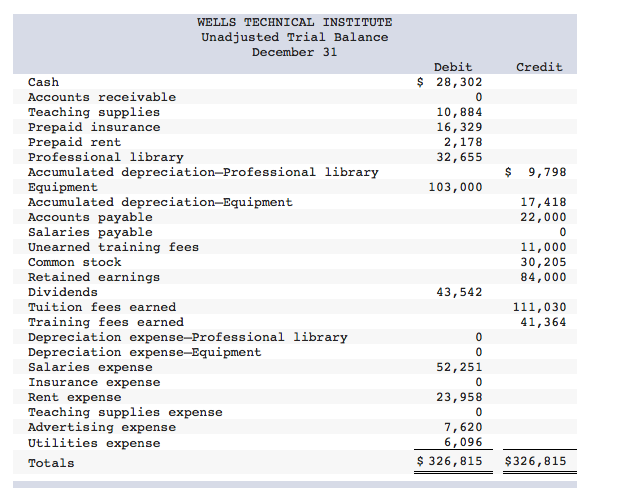Click the 'Unadjusted Trial Balance' heading
Image resolution: width=633 pixels, height=489 pixels.
(x=294, y=37)
